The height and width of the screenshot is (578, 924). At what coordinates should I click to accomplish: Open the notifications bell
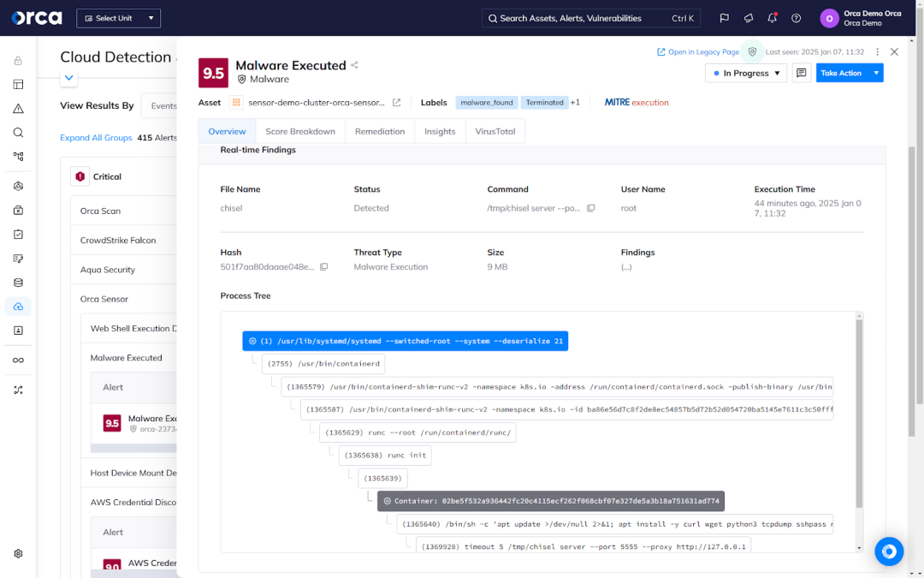(772, 18)
